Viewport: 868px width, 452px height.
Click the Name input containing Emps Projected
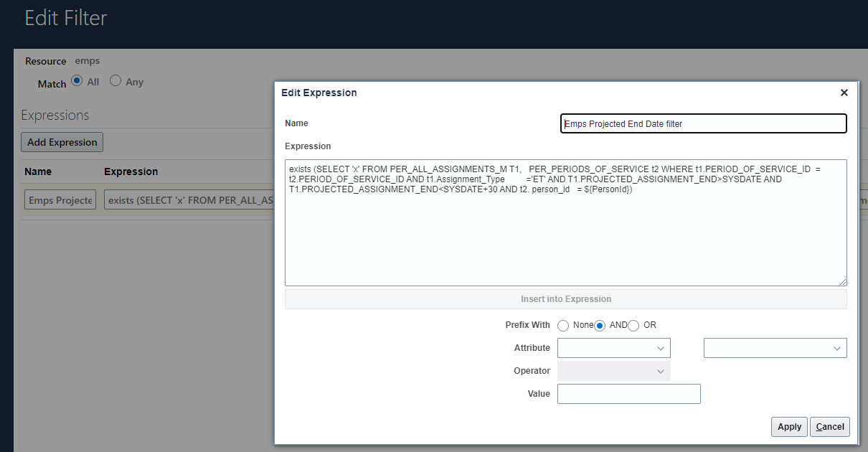click(703, 123)
